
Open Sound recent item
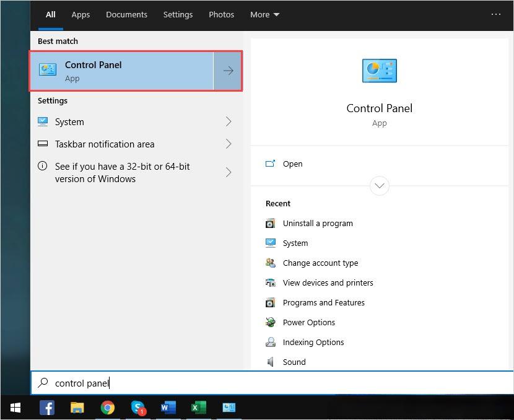point(294,362)
